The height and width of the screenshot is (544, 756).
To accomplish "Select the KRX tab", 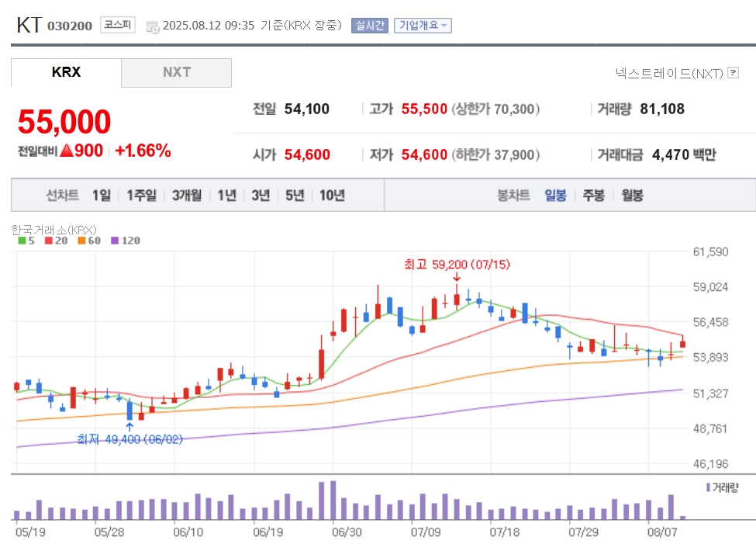I will pos(66,72).
